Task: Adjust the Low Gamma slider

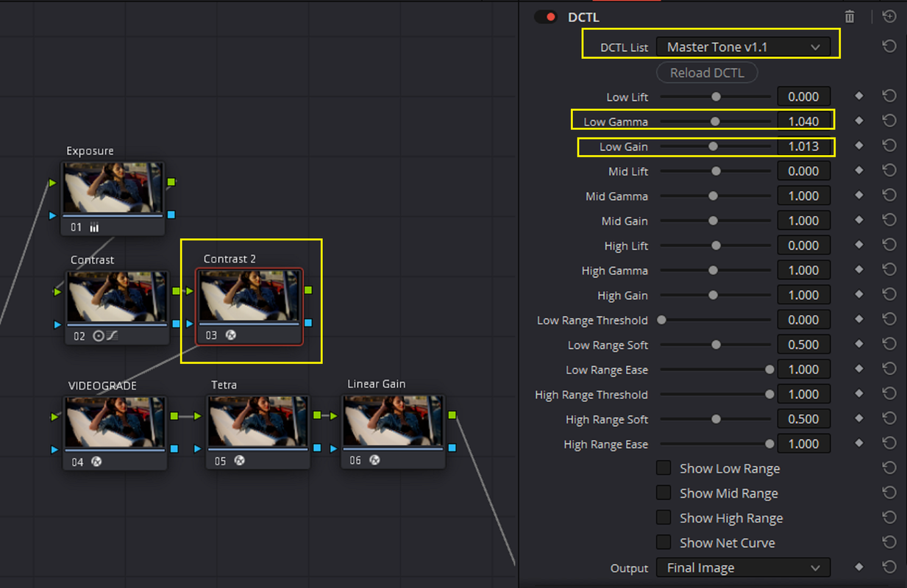Action: coord(716,121)
